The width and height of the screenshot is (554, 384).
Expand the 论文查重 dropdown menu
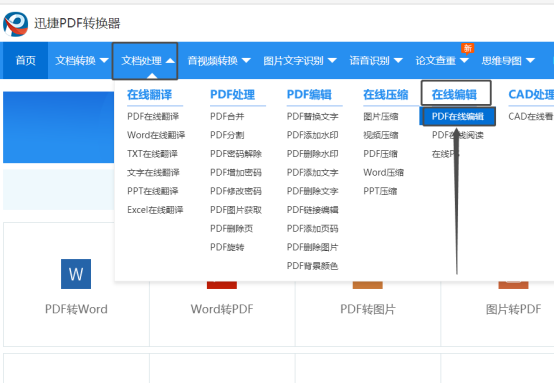pos(442,60)
